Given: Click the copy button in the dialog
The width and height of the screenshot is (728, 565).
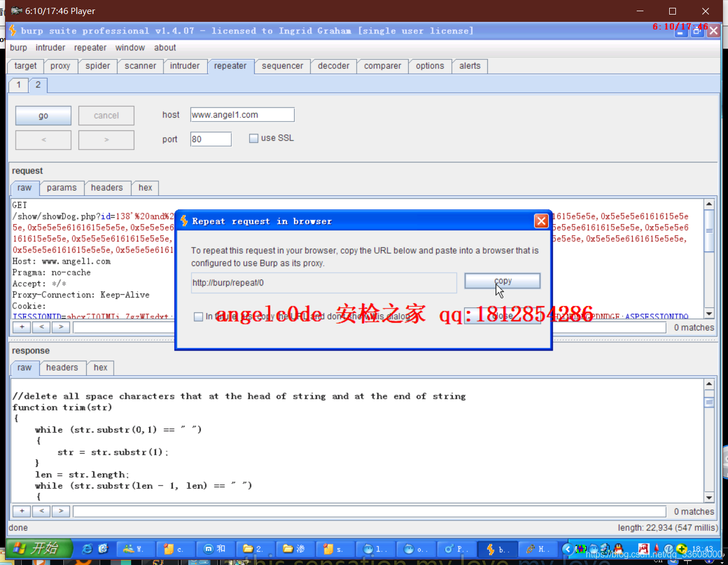Looking at the screenshot, I should point(502,281).
